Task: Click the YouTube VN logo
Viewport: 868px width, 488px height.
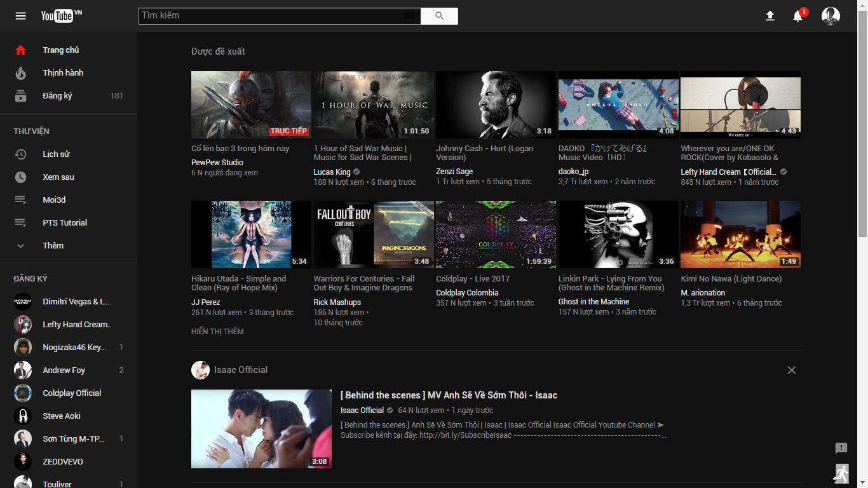Action: (62, 16)
